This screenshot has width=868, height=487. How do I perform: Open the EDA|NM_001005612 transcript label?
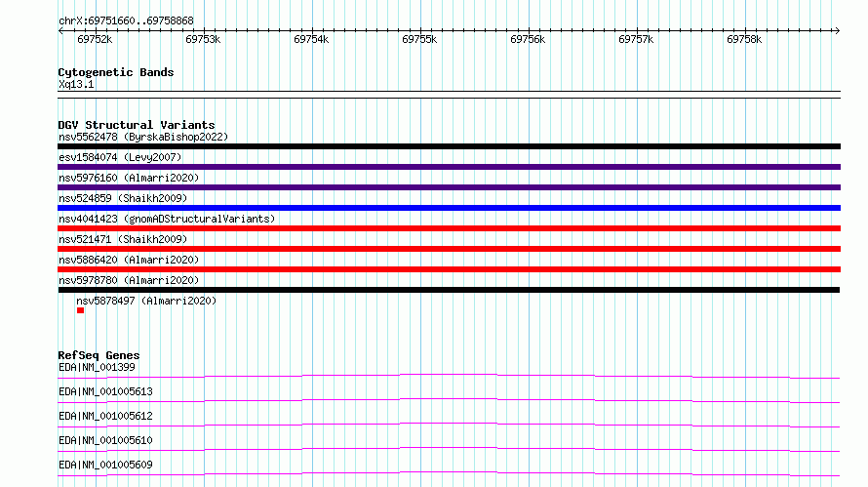[105, 416]
